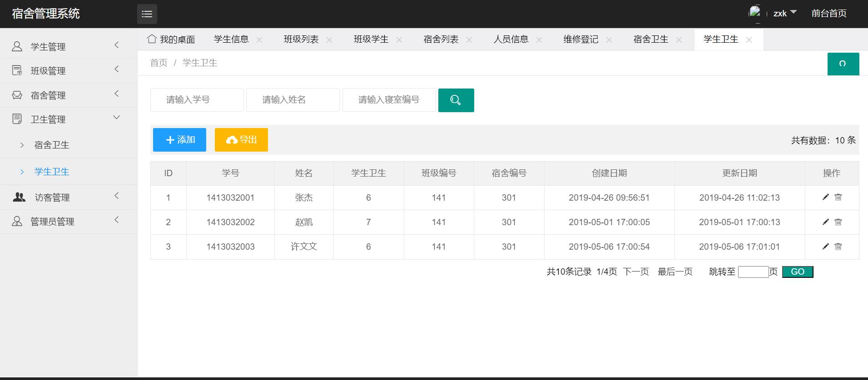Expand the 管理员管理 menu chevron
Screen dimensions: 868x380
(117, 220)
